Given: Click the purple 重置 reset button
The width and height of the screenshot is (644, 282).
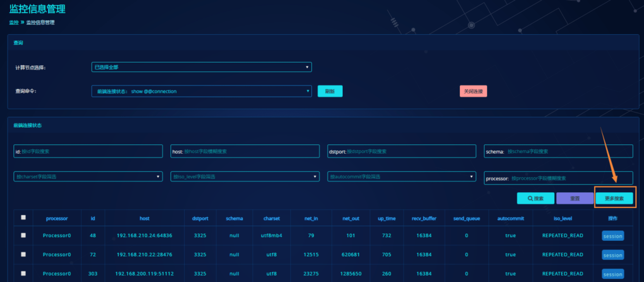Looking at the screenshot, I should pos(575,198).
